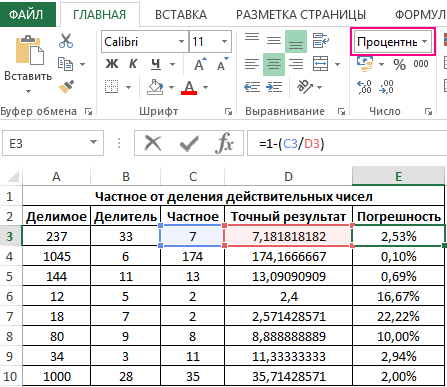This screenshot has width=447, height=387.
Task: Center text horizontally
Action: tap(274, 64)
